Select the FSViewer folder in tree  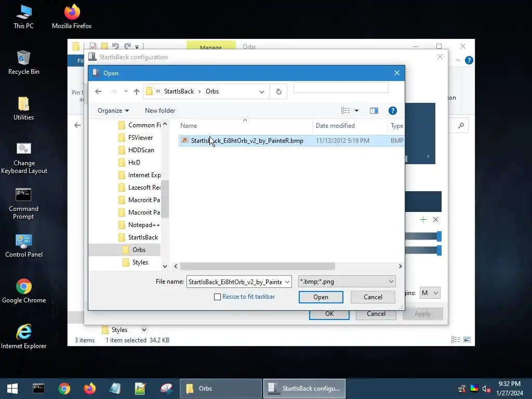point(136,137)
